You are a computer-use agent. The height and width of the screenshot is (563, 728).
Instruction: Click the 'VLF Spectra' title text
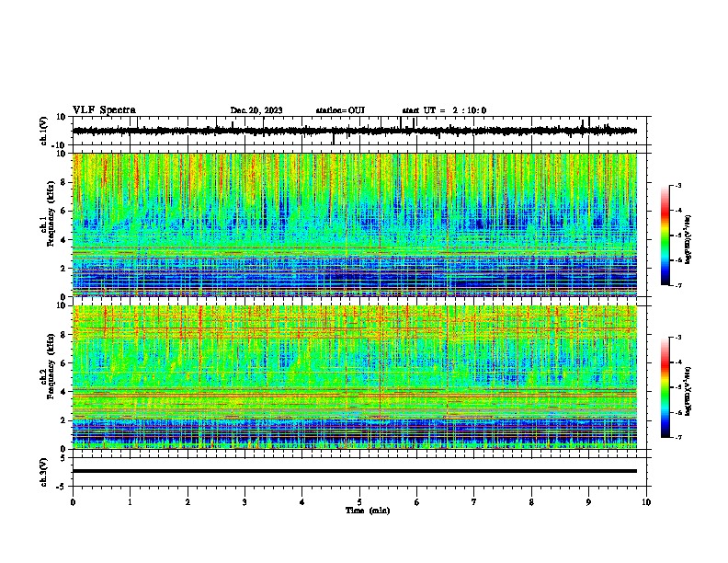click(104, 110)
